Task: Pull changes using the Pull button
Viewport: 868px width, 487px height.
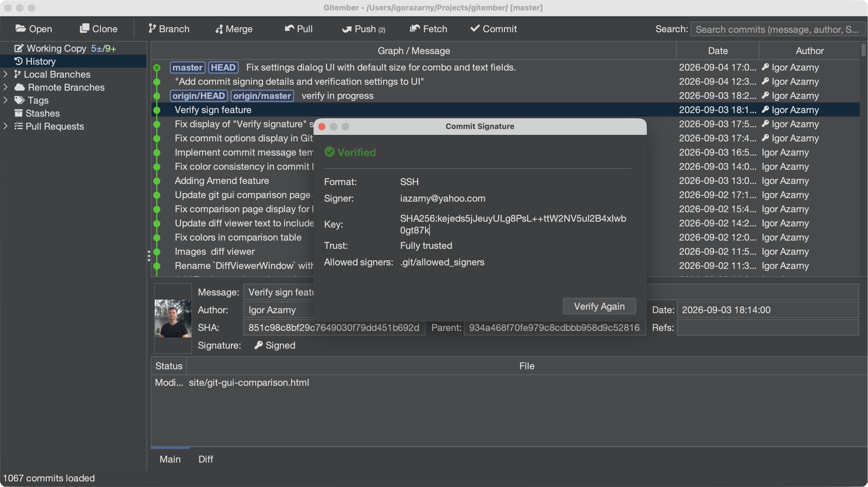Action: [298, 29]
